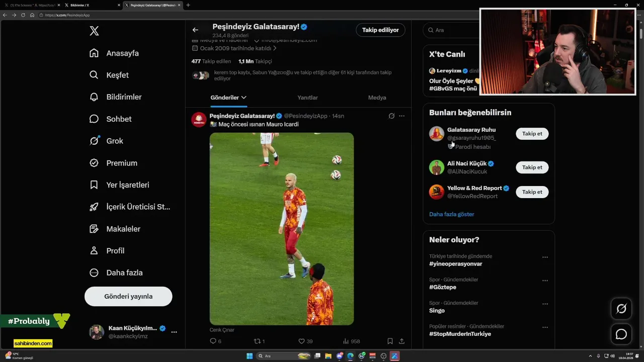Open the Mauro Icardi photo
The height and width of the screenshot is (362, 644).
(282, 229)
